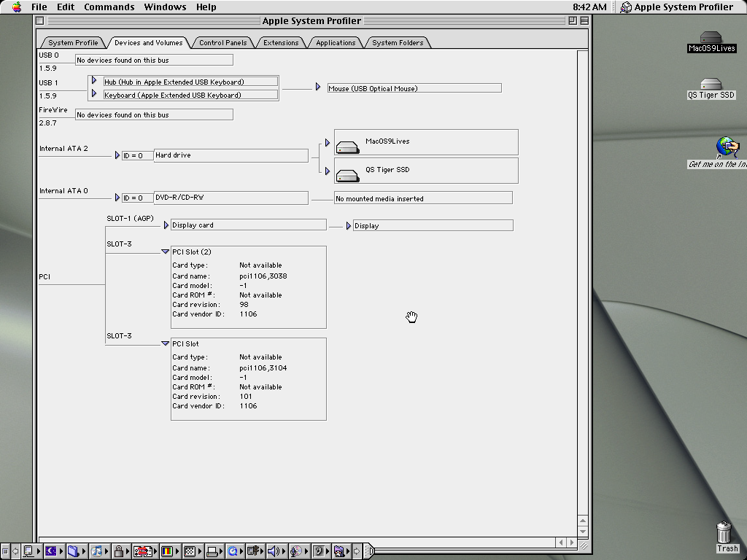Open the Apple System Profiler application menu
The height and width of the screenshot is (560, 747).
[x=676, y=7]
